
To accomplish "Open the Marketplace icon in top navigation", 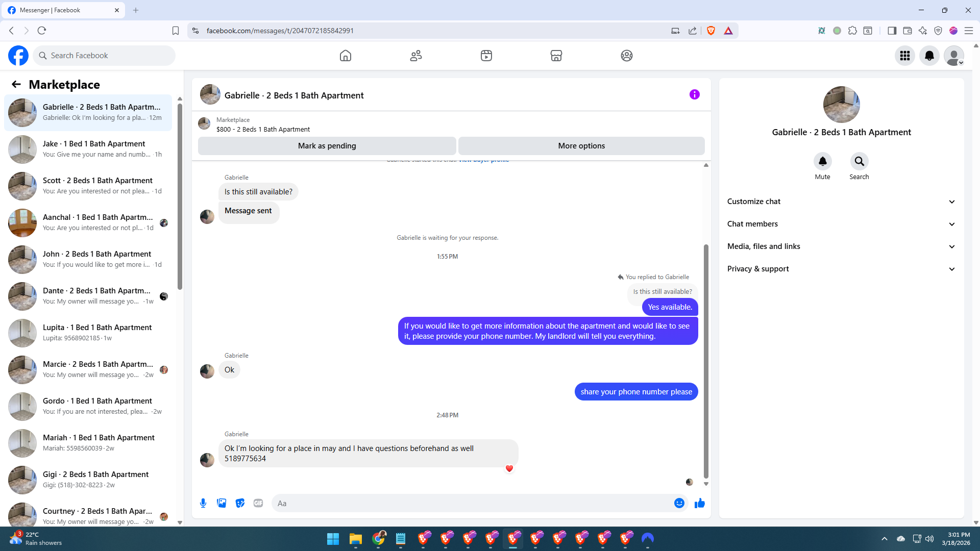I will pyautogui.click(x=556, y=56).
